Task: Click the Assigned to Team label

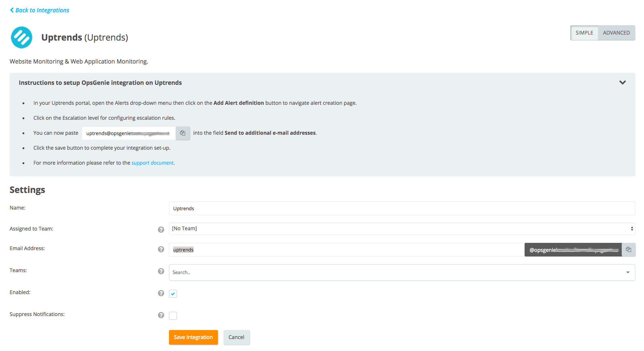Action: 31,229
